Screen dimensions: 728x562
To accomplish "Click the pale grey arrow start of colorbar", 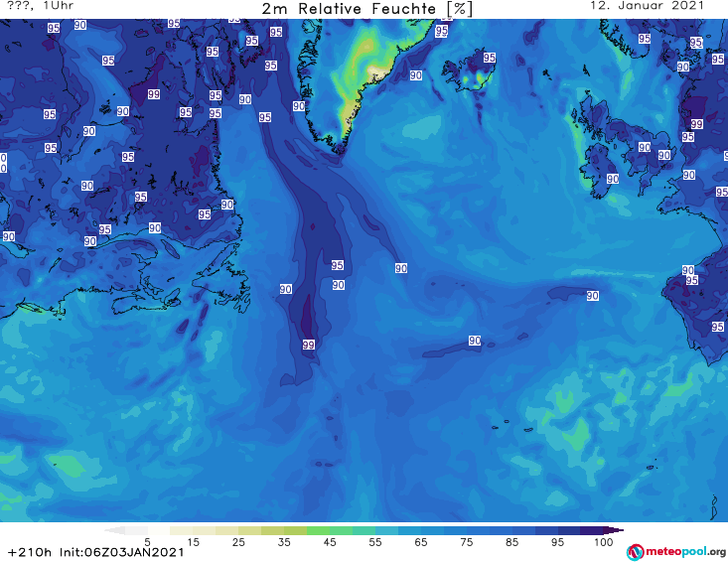I will tap(115, 530).
